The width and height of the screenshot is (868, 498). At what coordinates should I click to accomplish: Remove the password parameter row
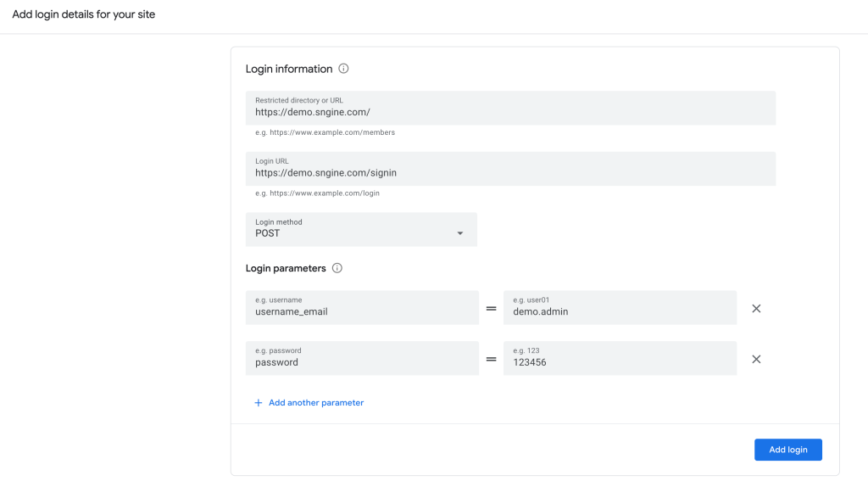pyautogui.click(x=756, y=360)
